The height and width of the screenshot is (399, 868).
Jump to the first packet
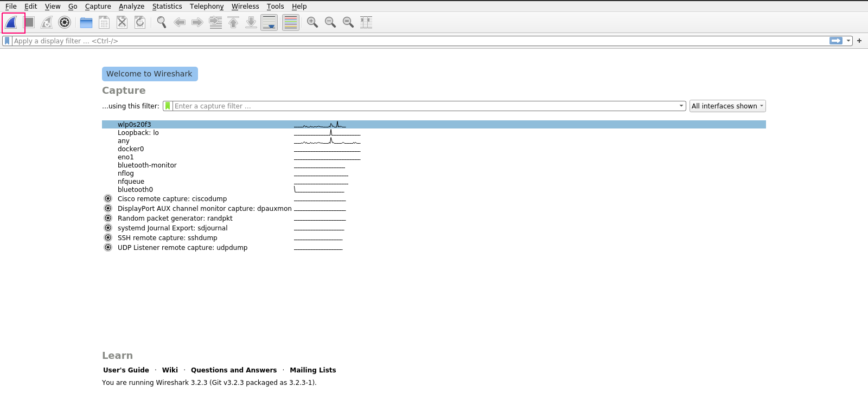coord(233,22)
